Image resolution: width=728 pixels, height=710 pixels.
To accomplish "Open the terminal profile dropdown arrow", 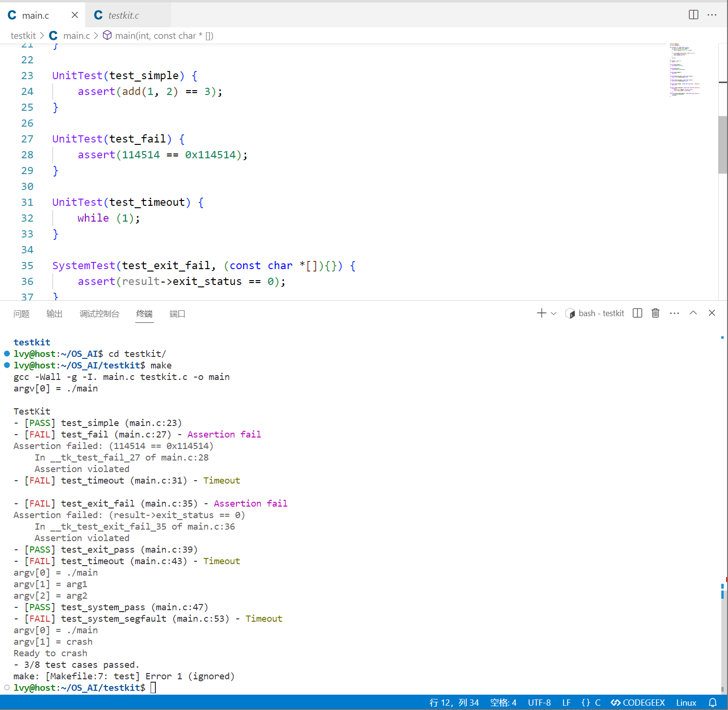I will tap(553, 313).
